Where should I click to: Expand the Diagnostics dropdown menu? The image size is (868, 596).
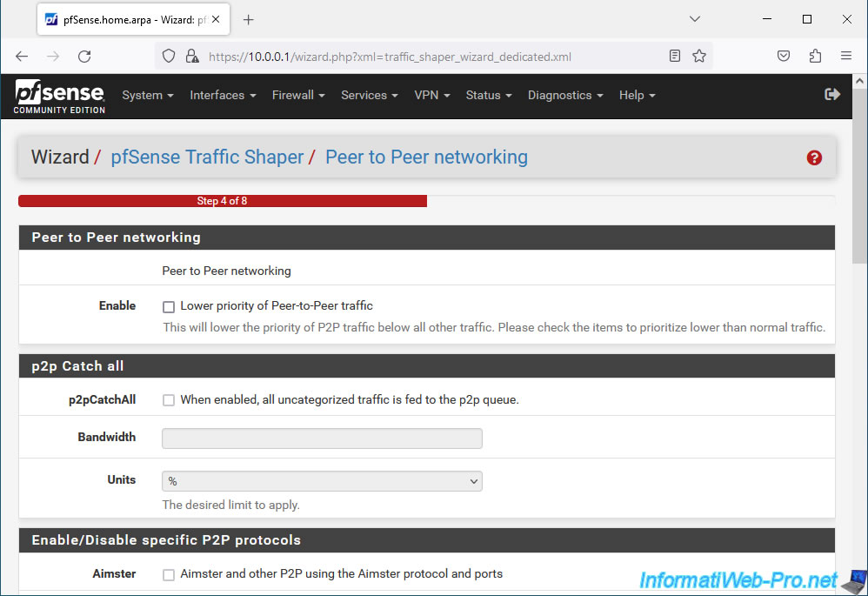[565, 96]
